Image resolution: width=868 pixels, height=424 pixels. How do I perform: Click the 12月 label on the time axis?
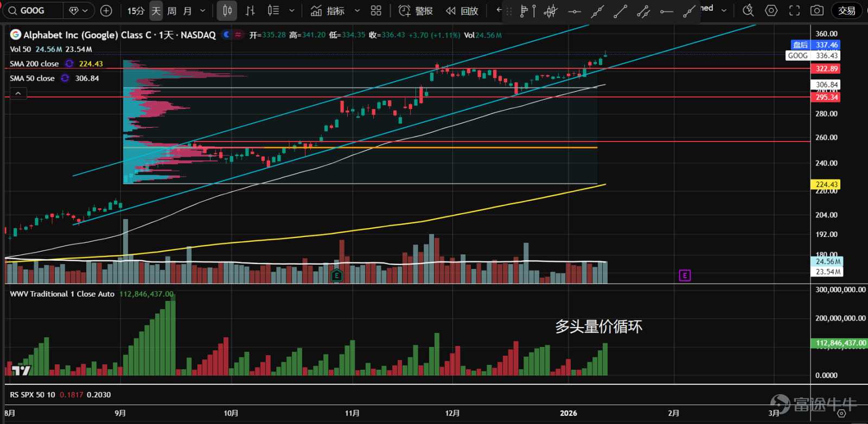(x=452, y=413)
